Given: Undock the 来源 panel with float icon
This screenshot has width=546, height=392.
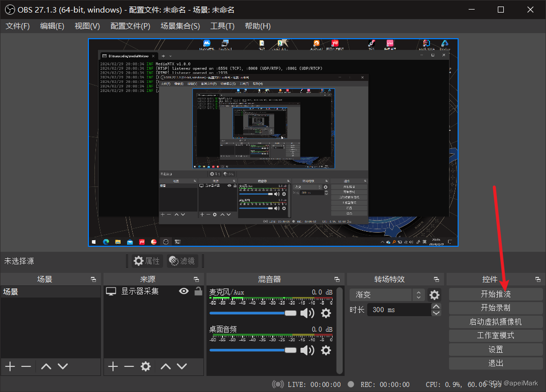Looking at the screenshot, I should (196, 279).
